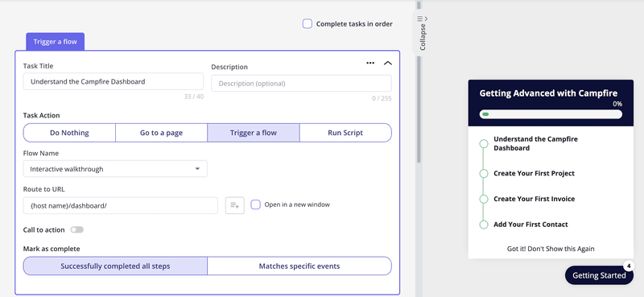Click the Getting Started launcher button
This screenshot has width=644, height=297.
pos(599,275)
